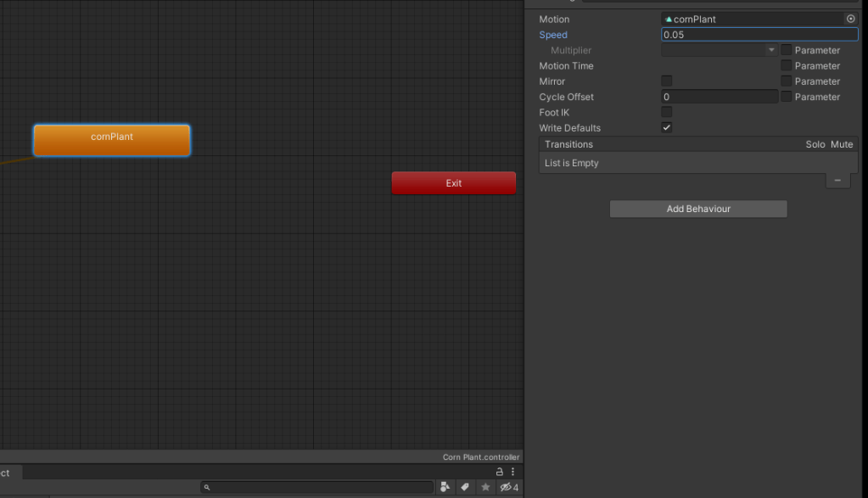
Task: Uncheck the Write Defaults checkbox
Action: [x=667, y=127]
